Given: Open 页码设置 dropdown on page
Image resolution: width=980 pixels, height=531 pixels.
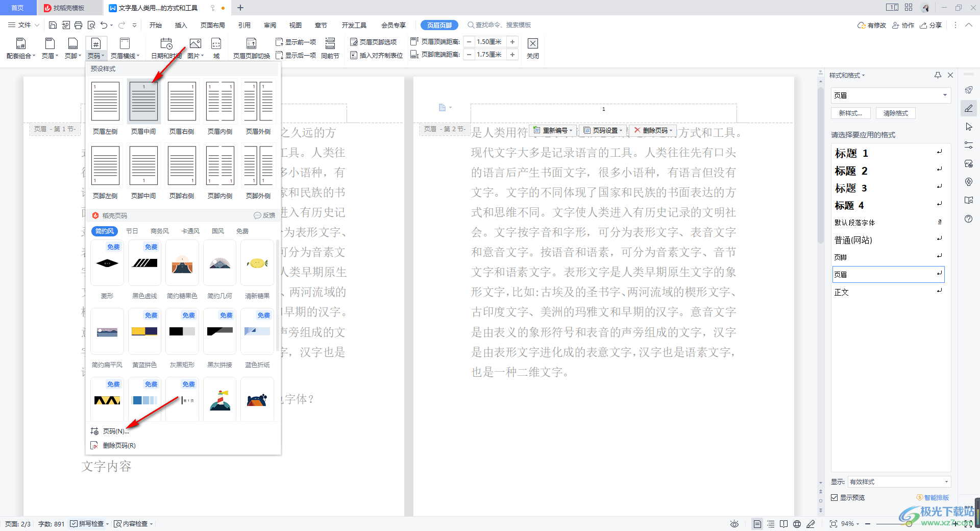Looking at the screenshot, I should coord(603,131).
